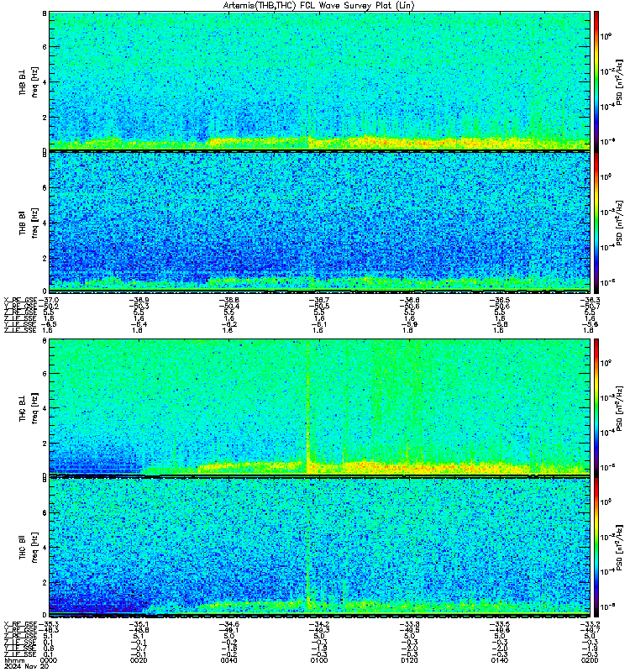Click the X_RE_GSE row label under THB panels
The width and height of the screenshot is (630, 672).
[20, 300]
